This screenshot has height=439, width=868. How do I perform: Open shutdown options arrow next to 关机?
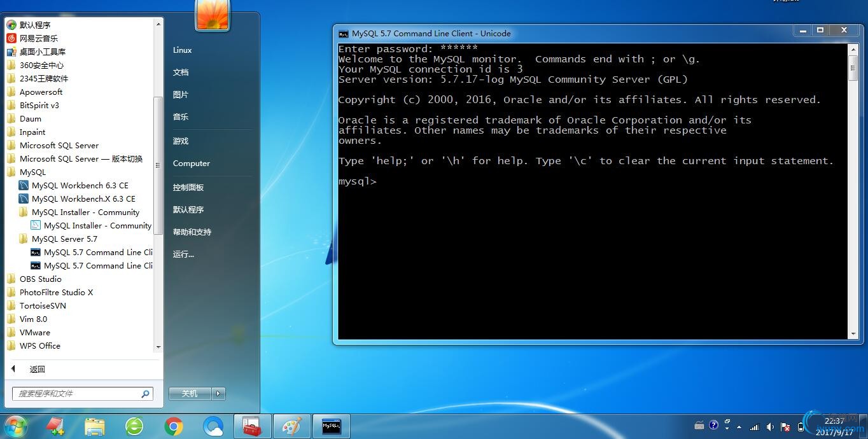[218, 394]
